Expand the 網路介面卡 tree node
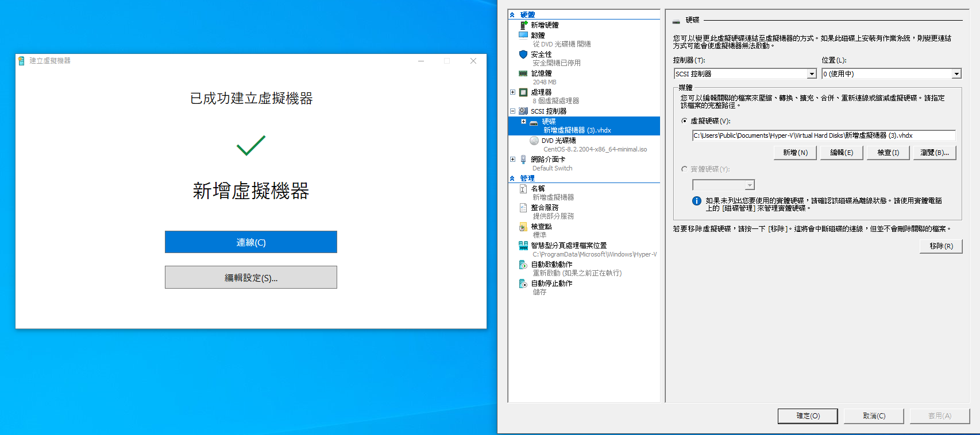This screenshot has width=980, height=435. click(x=512, y=160)
